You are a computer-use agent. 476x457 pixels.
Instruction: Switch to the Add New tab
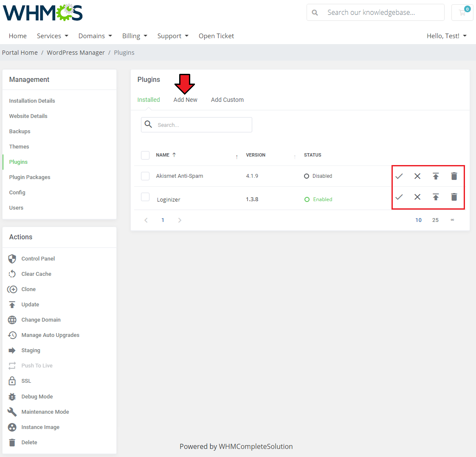(x=185, y=100)
